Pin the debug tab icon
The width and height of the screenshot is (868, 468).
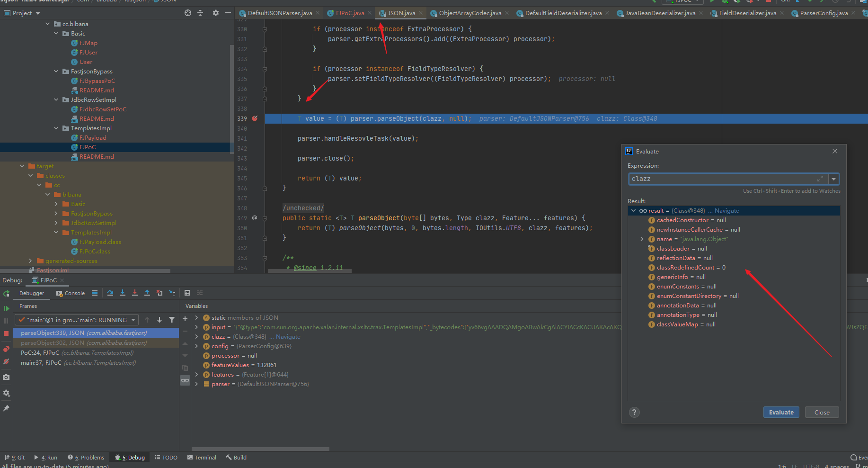coord(6,408)
